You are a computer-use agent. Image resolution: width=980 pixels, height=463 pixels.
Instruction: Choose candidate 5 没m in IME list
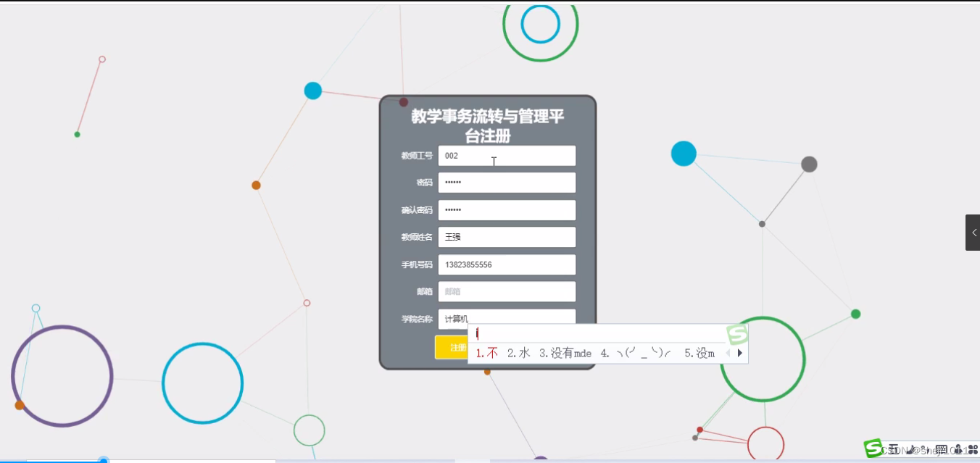pyautogui.click(x=699, y=354)
